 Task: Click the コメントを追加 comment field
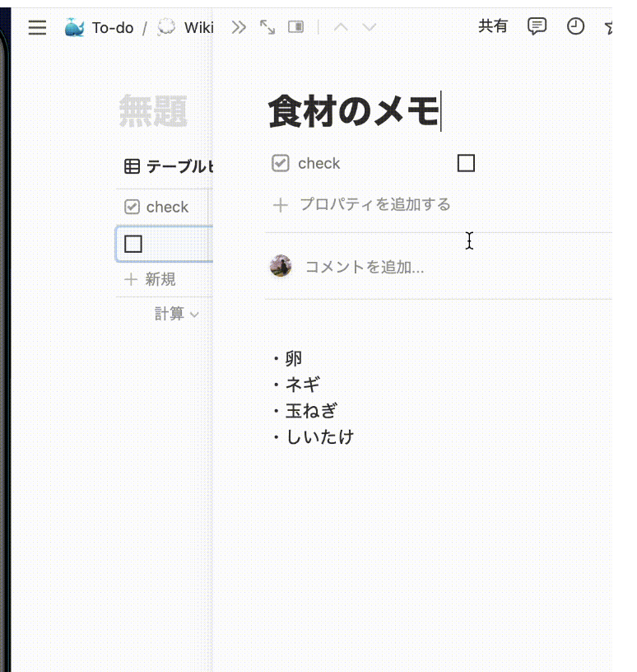coord(365,267)
